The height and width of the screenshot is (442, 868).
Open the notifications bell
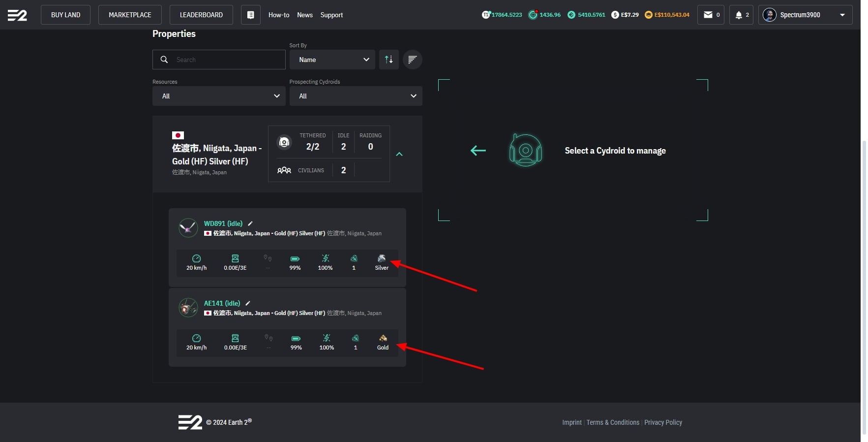(x=741, y=15)
